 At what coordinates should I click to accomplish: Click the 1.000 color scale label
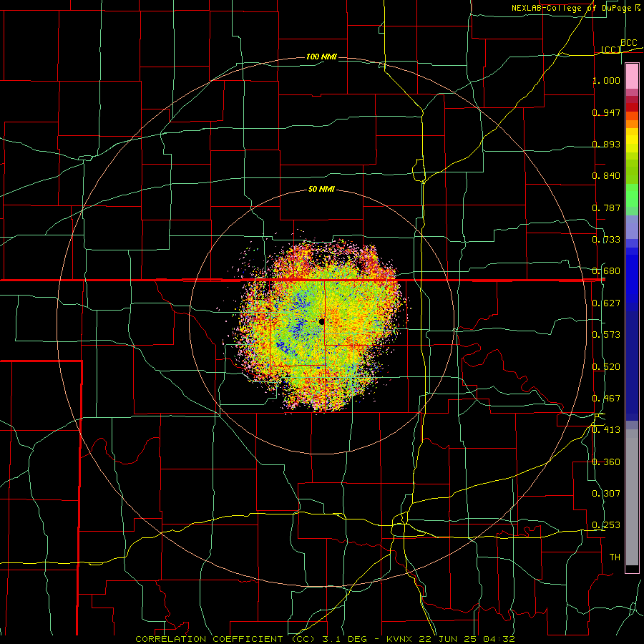[606, 80]
